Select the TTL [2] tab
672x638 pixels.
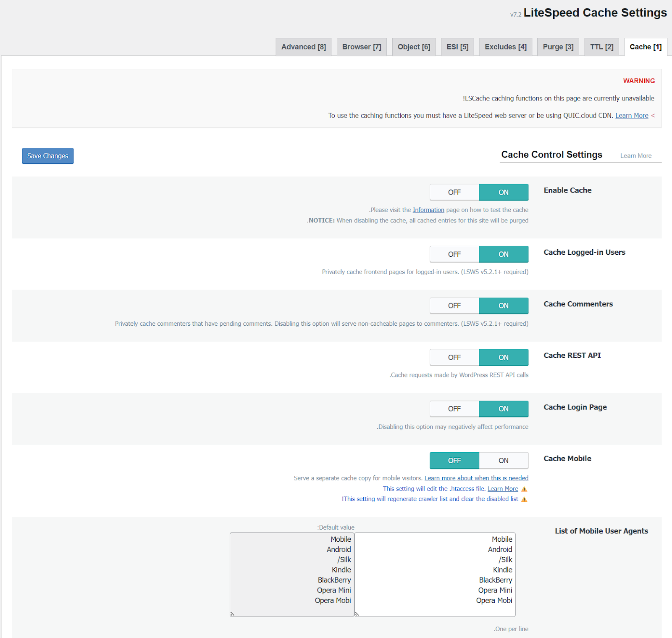point(601,47)
